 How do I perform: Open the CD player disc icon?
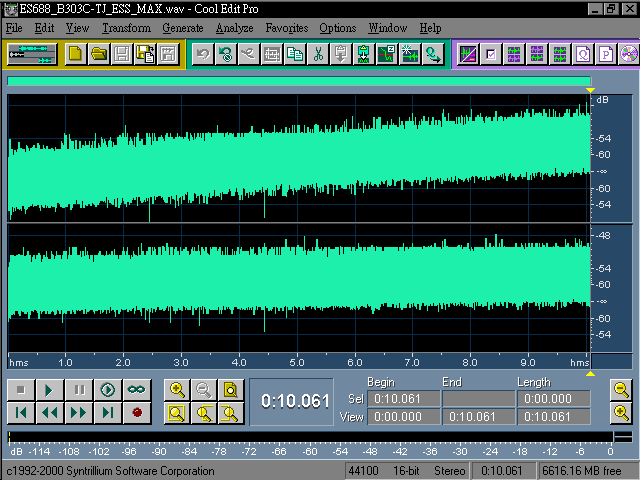(629, 54)
